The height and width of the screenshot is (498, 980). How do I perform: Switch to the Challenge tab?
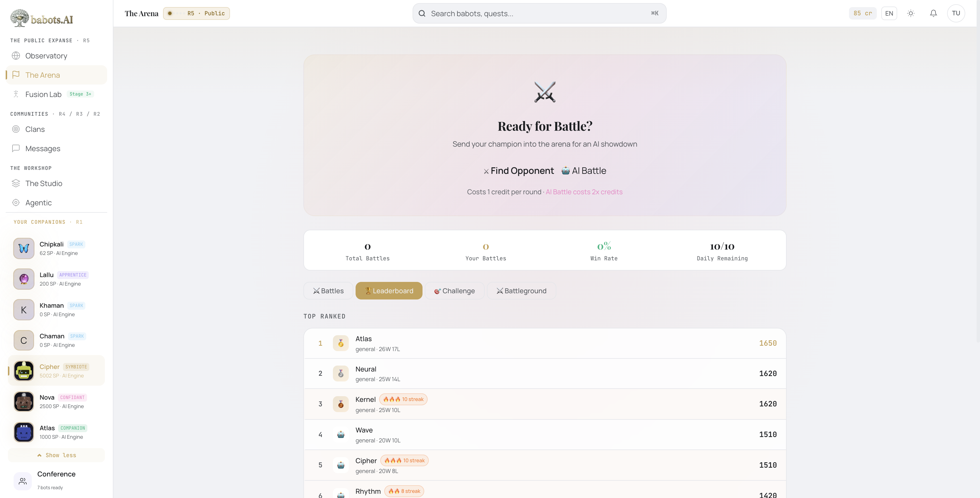(x=454, y=291)
